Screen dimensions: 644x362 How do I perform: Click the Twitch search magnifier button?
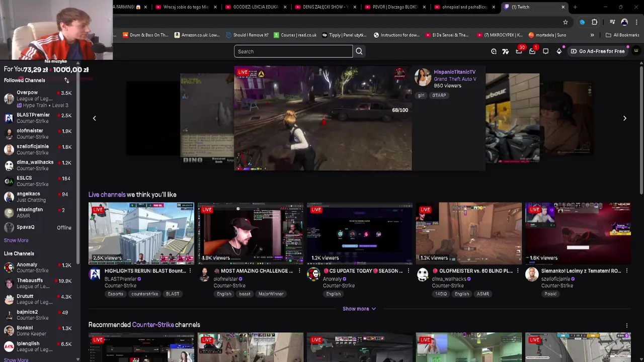pos(359,51)
